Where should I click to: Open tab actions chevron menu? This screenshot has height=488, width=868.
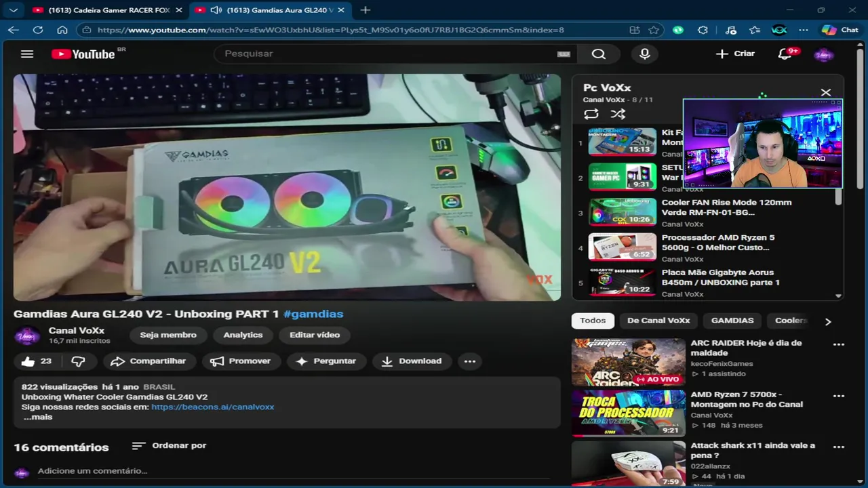click(14, 10)
